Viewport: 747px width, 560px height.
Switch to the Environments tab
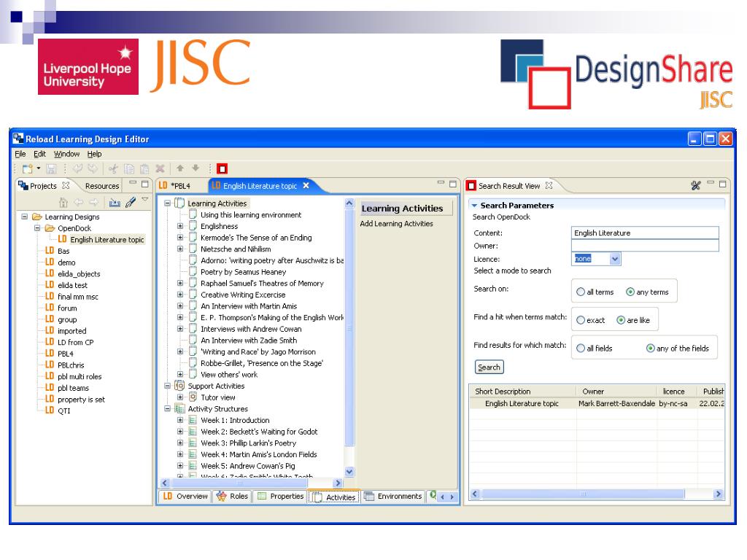(x=393, y=496)
